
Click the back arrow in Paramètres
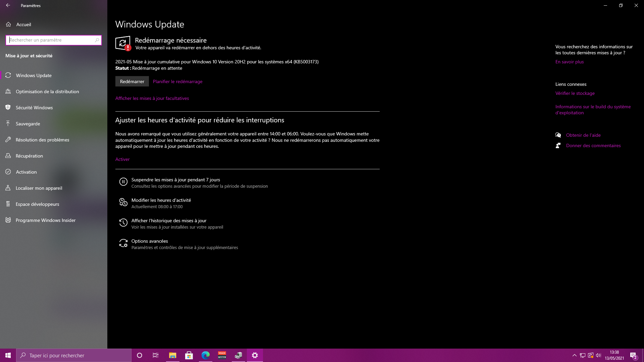coord(8,5)
